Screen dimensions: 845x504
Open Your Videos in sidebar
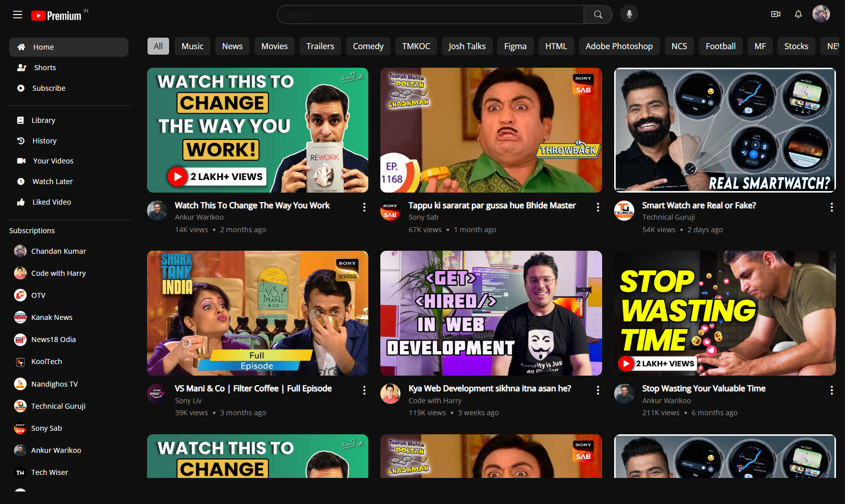pos(69,161)
